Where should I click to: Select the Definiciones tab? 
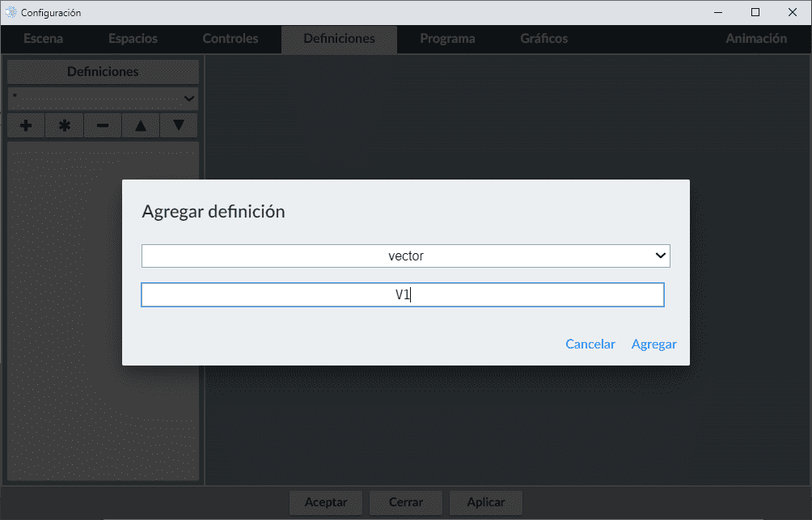click(x=339, y=39)
